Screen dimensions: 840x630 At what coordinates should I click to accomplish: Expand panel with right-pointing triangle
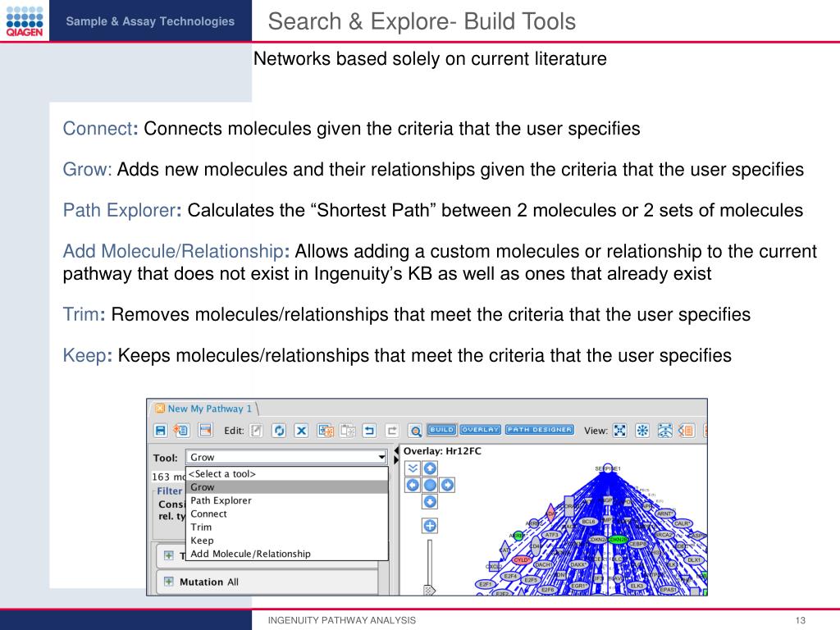pos(396,460)
